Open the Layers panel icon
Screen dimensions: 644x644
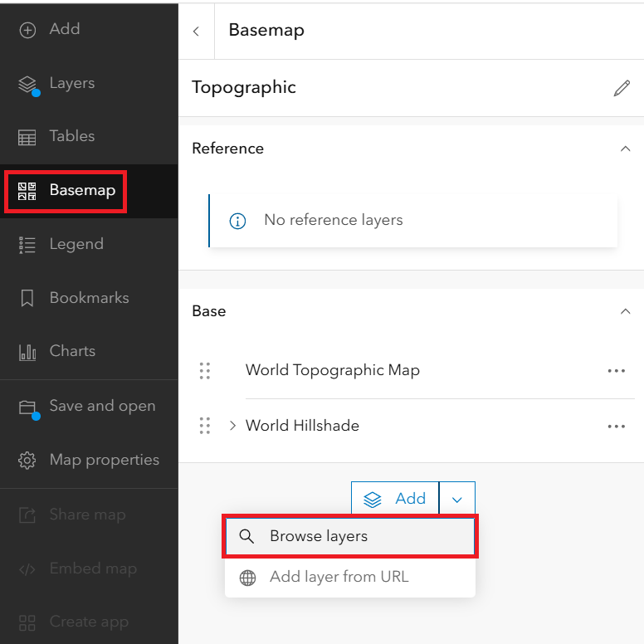pyautogui.click(x=27, y=84)
